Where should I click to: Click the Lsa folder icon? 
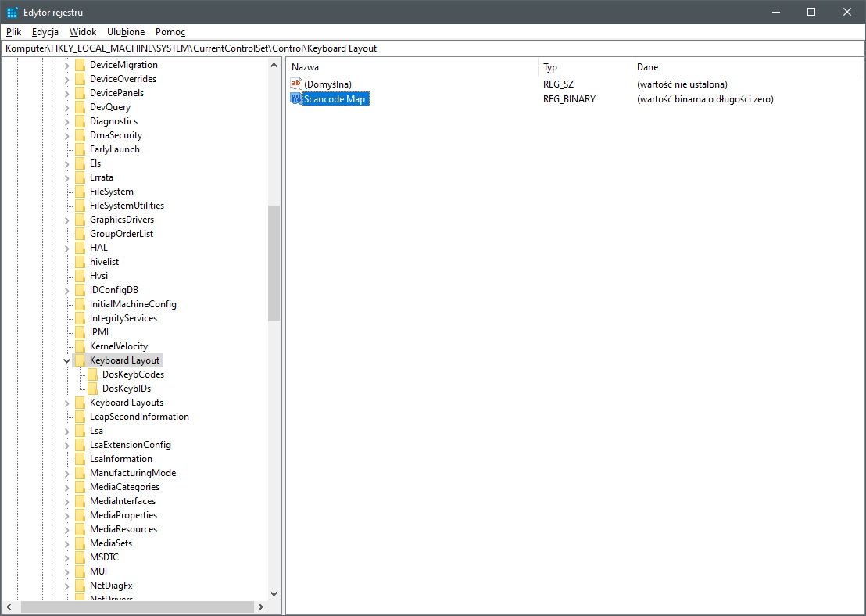click(x=80, y=431)
